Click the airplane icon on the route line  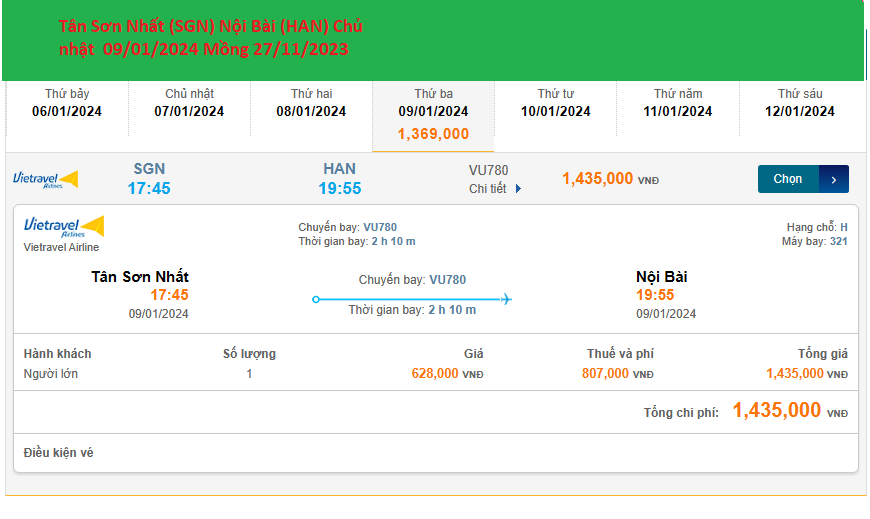click(x=505, y=299)
